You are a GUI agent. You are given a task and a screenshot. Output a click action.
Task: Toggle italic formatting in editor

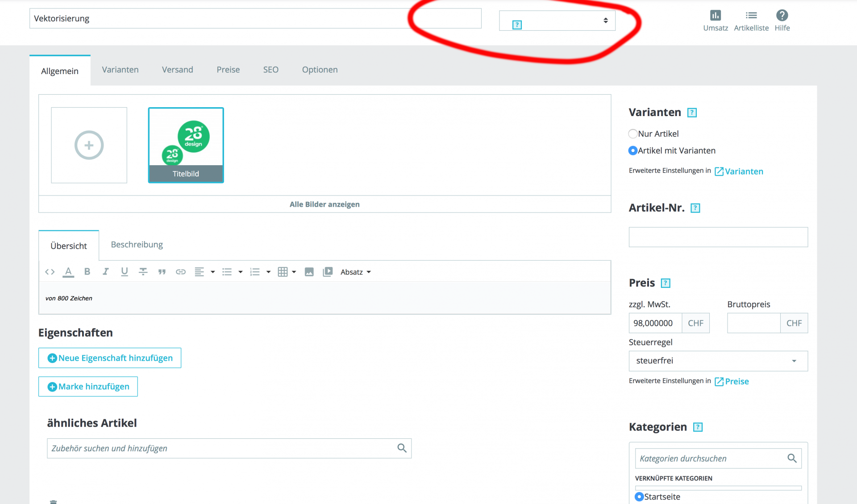tap(106, 271)
